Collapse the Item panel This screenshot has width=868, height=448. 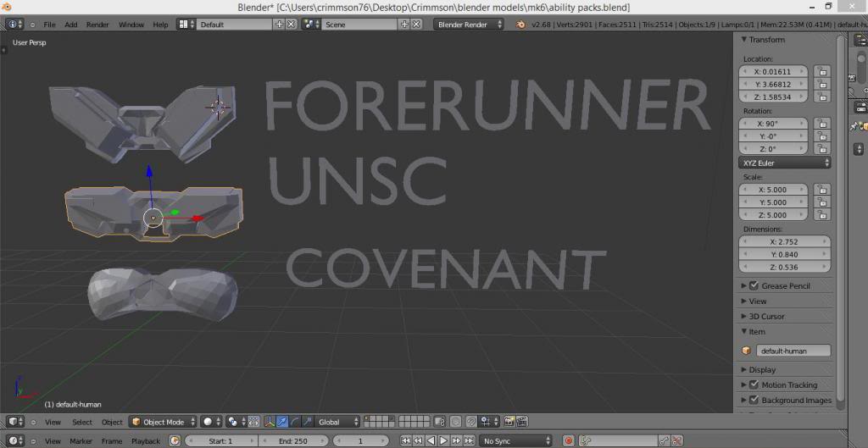pyautogui.click(x=743, y=331)
